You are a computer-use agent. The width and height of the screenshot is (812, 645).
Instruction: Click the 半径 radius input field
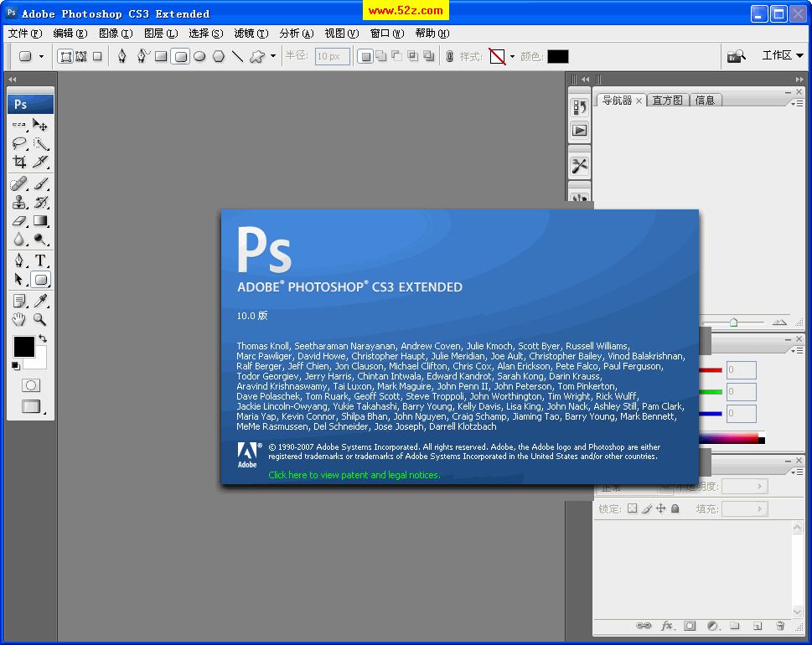pos(332,57)
